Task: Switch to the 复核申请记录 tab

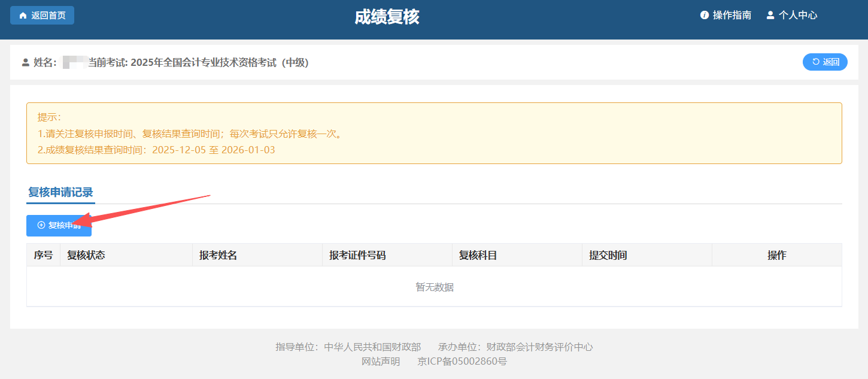Action: (x=60, y=192)
